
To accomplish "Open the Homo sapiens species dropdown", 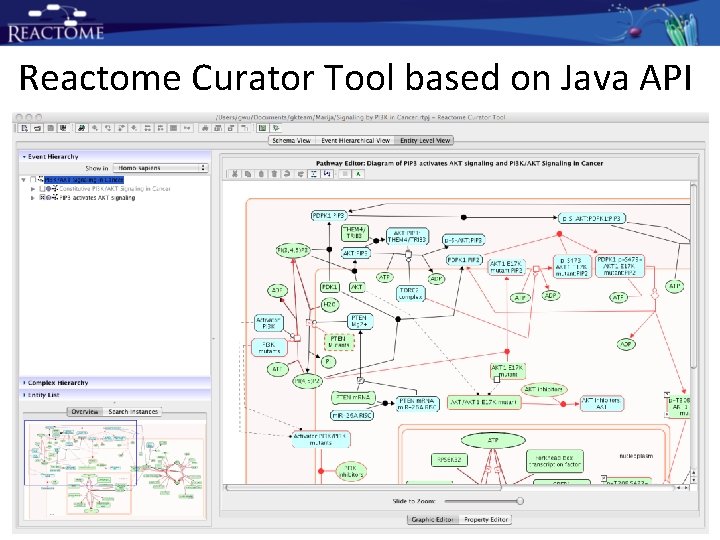I will click(161, 168).
